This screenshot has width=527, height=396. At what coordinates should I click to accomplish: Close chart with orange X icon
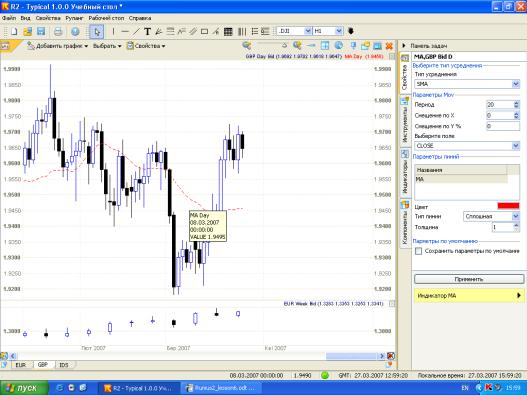pos(390,46)
